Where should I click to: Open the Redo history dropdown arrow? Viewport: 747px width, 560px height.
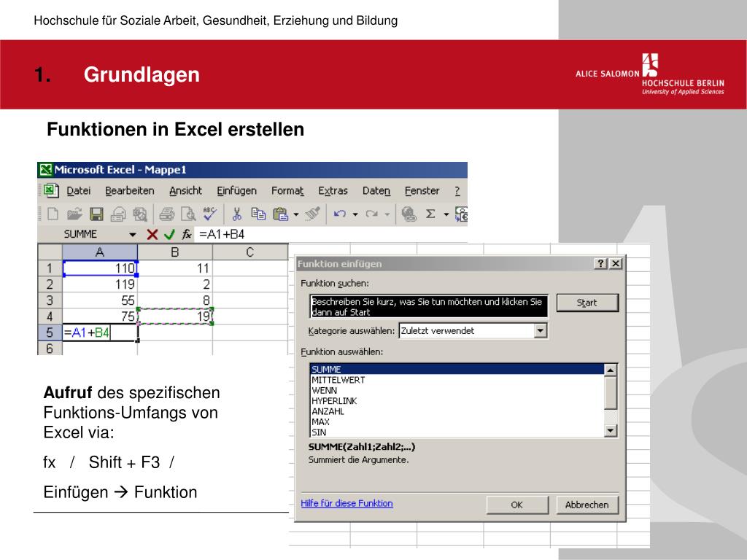coord(387,214)
